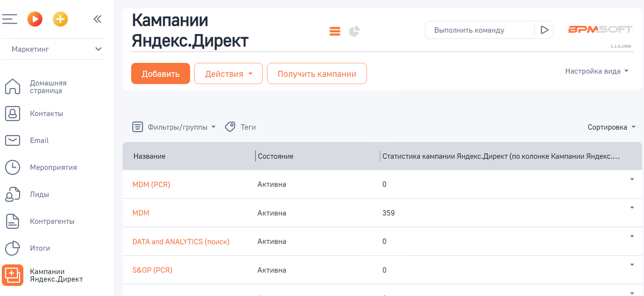Viewport: 644px width, 296px height.
Task: Select the Email menu label
Action: [39, 140]
